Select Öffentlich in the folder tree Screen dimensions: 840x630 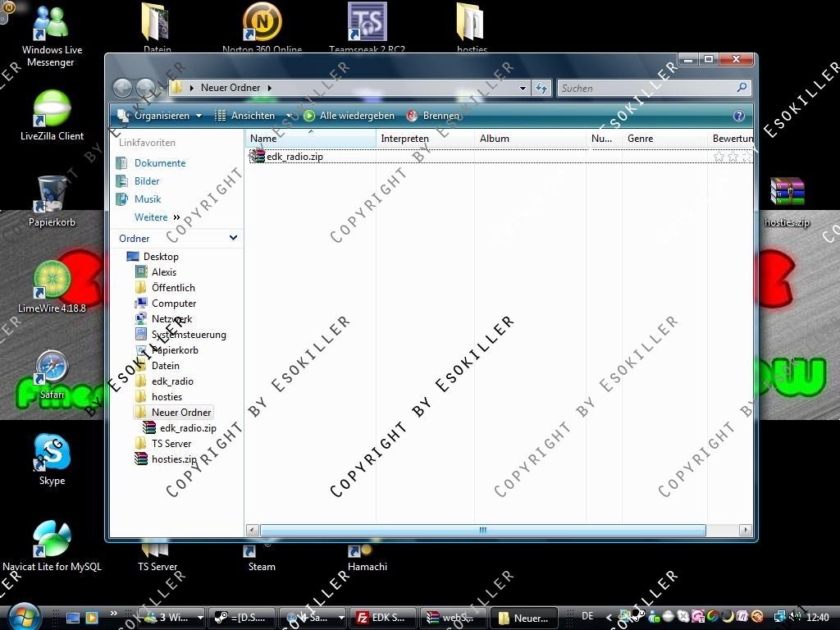click(x=173, y=288)
